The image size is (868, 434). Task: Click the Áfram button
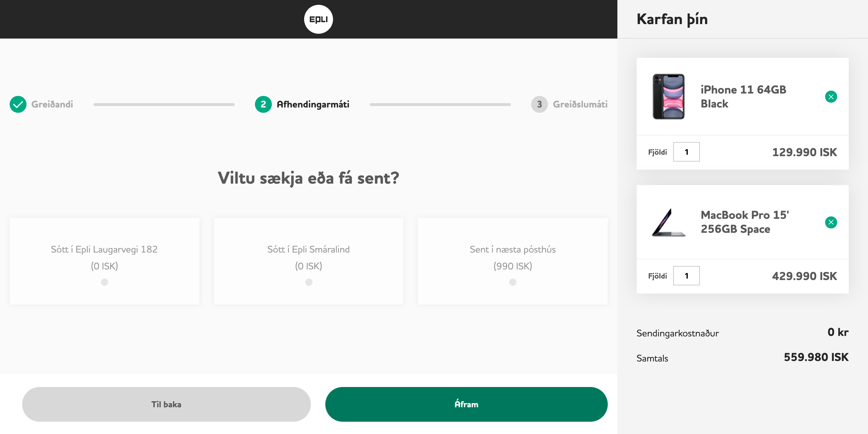[x=466, y=404]
